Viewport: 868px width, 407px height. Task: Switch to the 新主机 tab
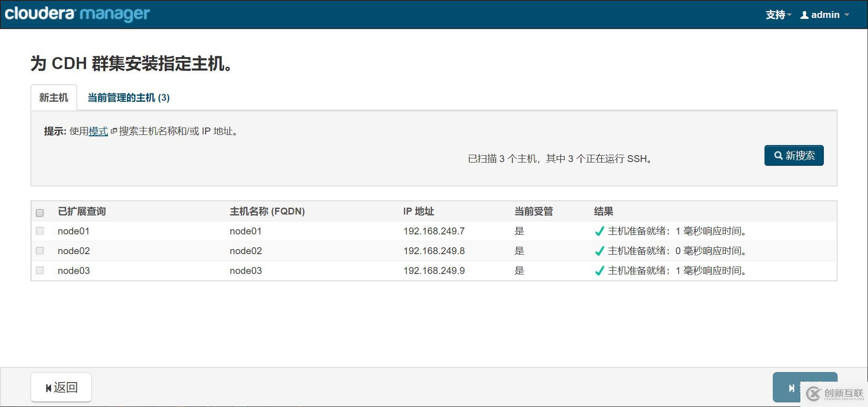tap(54, 98)
